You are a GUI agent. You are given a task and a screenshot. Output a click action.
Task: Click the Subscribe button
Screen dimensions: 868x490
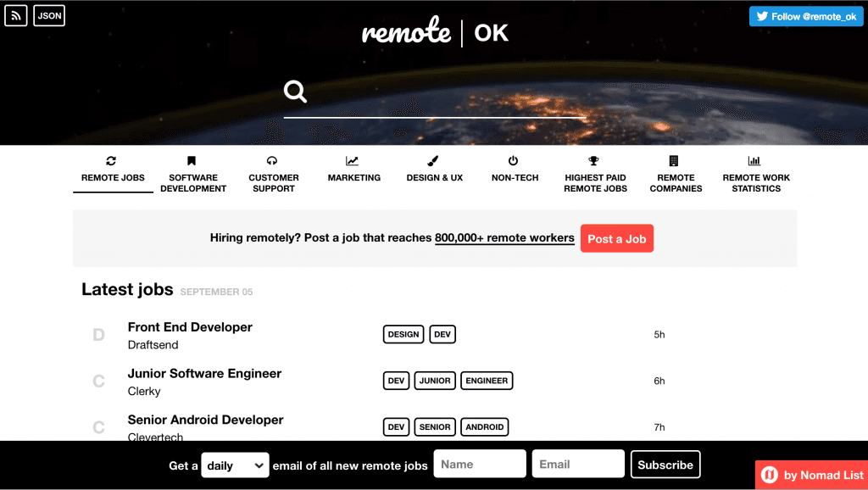pos(665,465)
